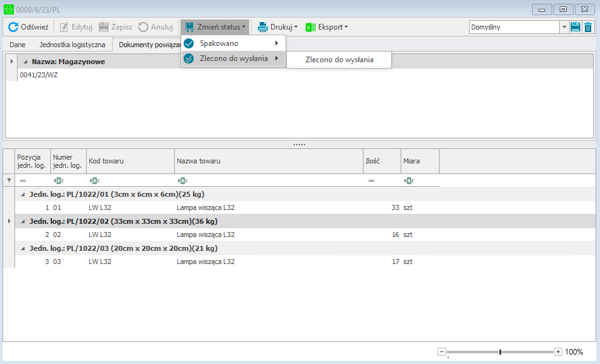Choose Zlecono do wysłania in submenu
Viewport: 600px width, 364px height.
[339, 60]
